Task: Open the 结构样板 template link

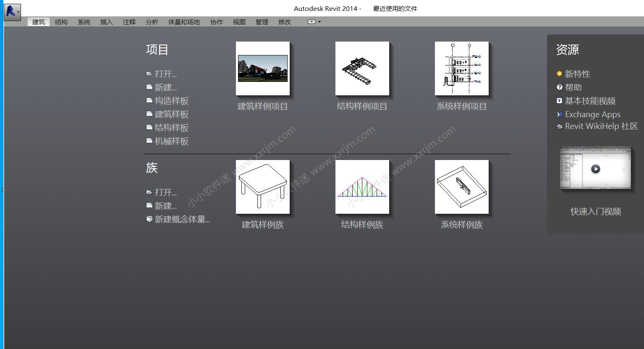Action: [172, 128]
